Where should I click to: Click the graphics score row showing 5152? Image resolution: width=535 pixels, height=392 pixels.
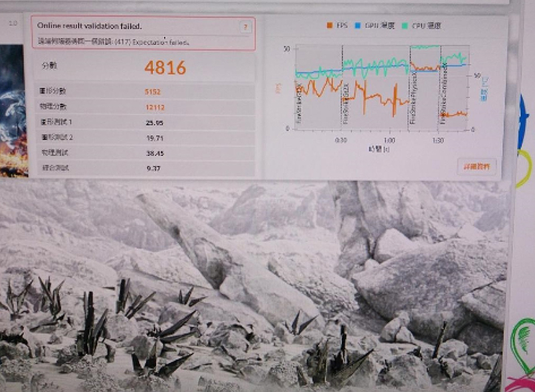[144, 92]
